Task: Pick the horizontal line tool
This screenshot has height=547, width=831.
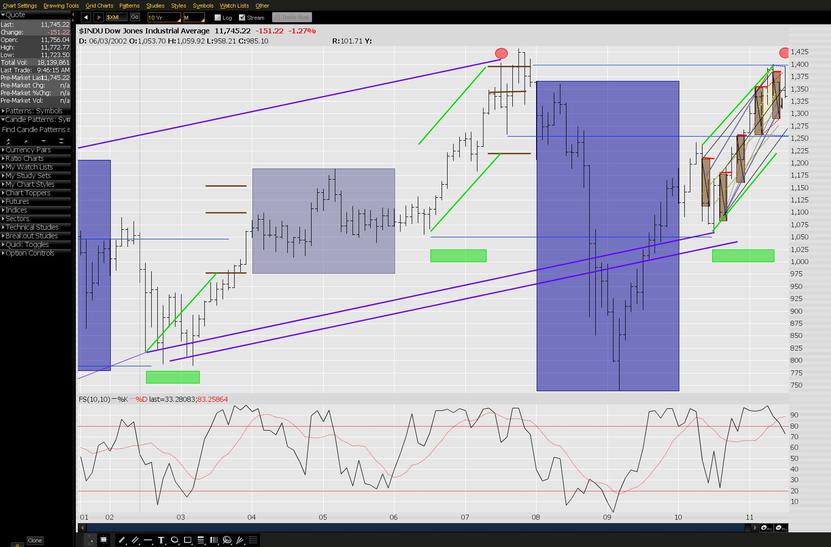Action: (x=148, y=540)
